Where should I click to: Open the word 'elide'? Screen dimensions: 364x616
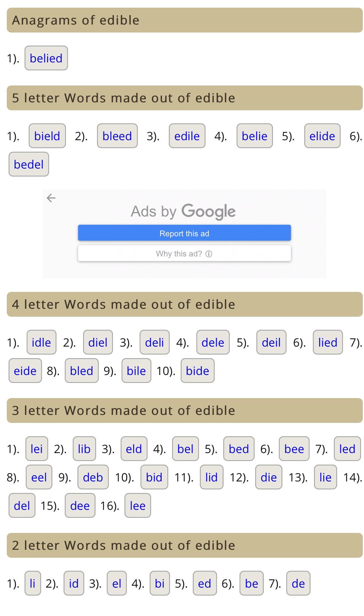click(x=322, y=136)
